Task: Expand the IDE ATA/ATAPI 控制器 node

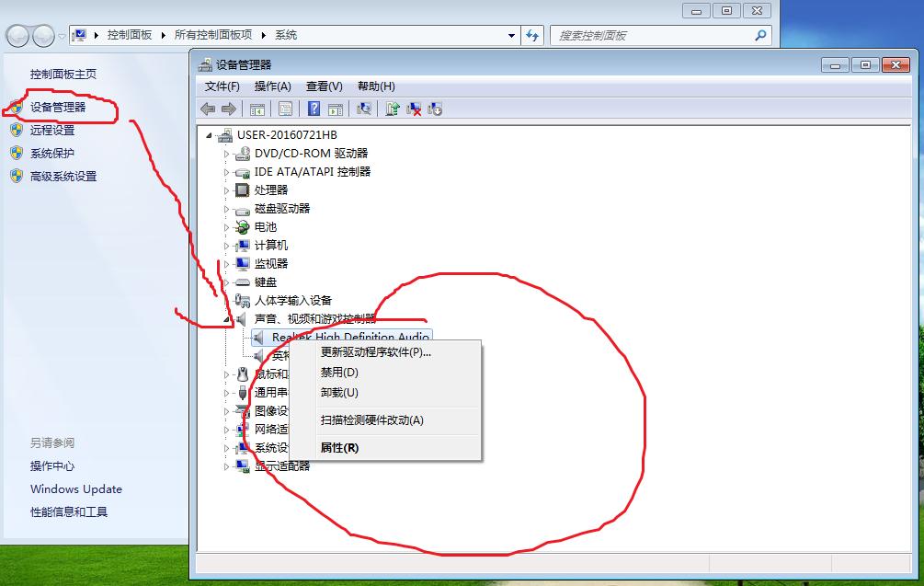Action: pyautogui.click(x=226, y=172)
